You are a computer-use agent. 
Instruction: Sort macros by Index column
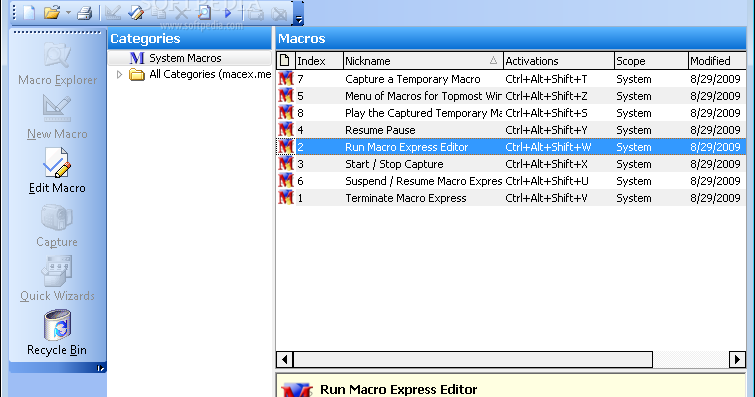pos(319,61)
